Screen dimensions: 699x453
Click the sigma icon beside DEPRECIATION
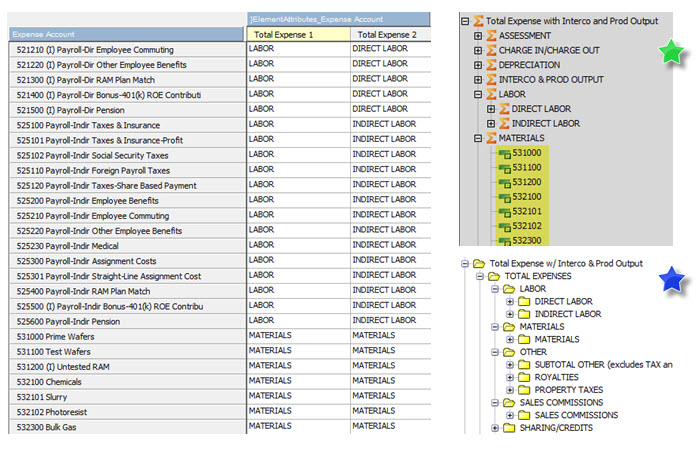pyautogui.click(x=491, y=65)
